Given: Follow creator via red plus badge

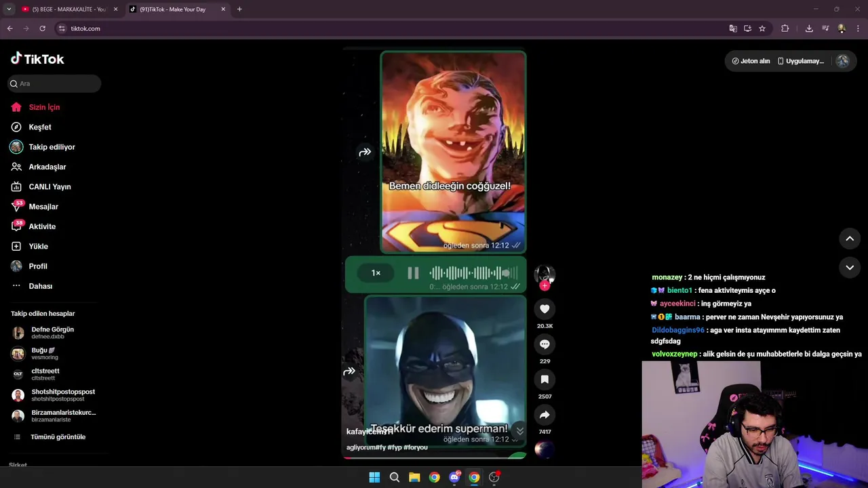Looking at the screenshot, I should click(x=545, y=285).
